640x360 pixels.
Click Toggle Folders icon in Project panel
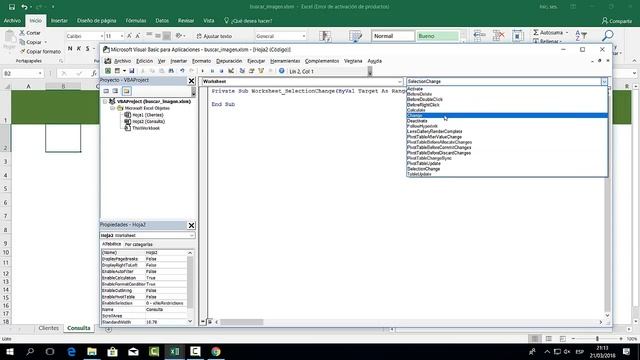[127, 91]
